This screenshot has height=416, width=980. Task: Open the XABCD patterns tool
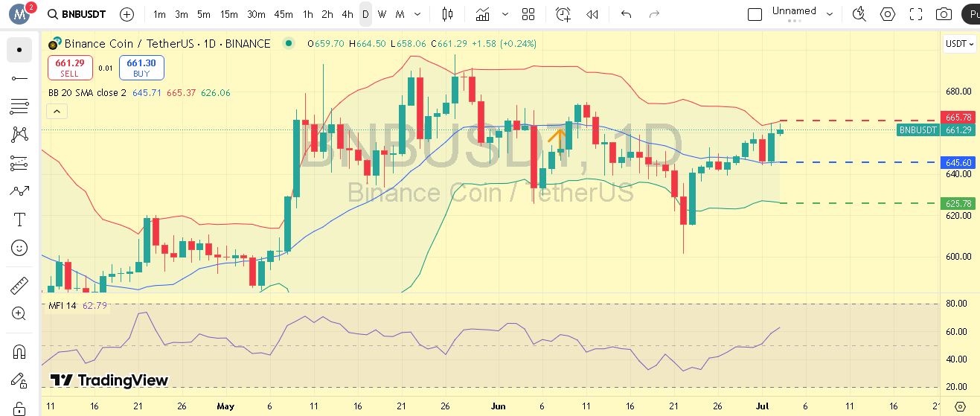pos(19,135)
